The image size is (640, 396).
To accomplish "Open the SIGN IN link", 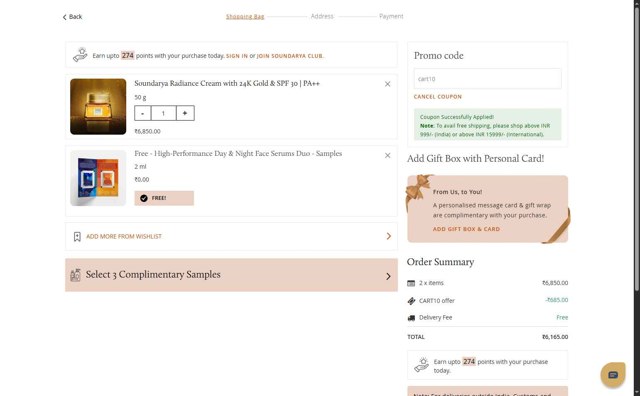I will pyautogui.click(x=237, y=56).
